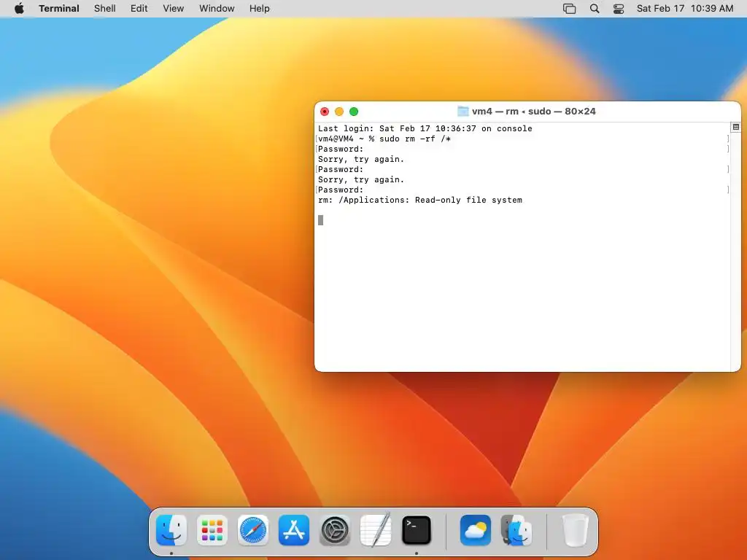Open Finder from the Dock
Screen dimensions: 747x560
[171, 530]
